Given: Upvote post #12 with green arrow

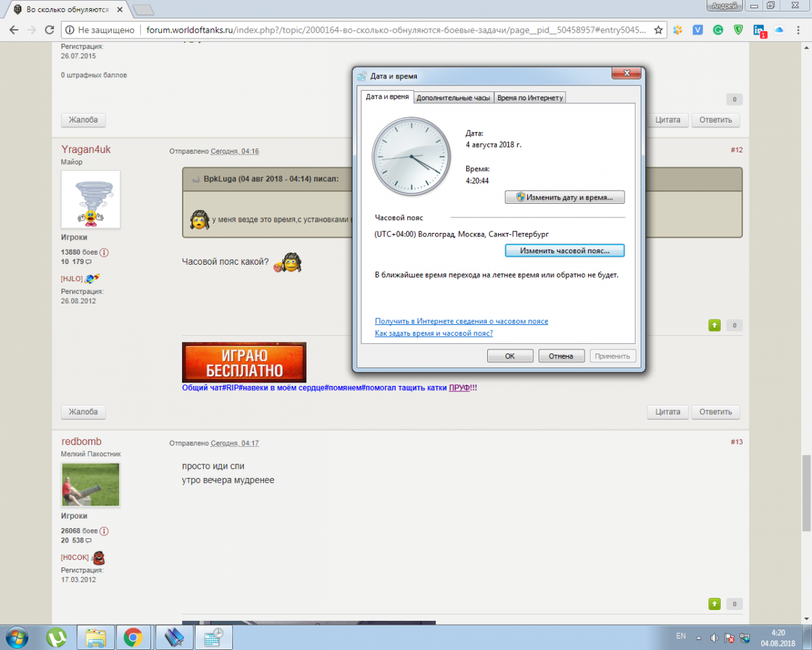Looking at the screenshot, I should click(714, 325).
